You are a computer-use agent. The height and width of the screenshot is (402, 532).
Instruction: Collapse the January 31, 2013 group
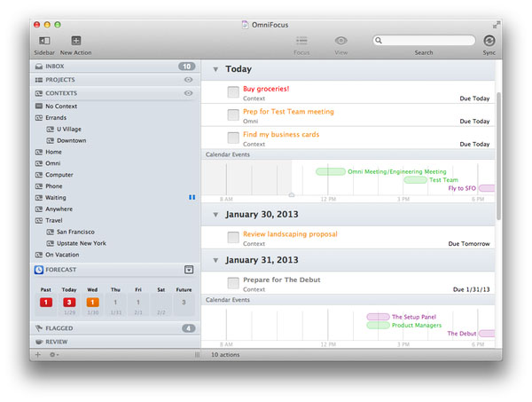tap(215, 260)
